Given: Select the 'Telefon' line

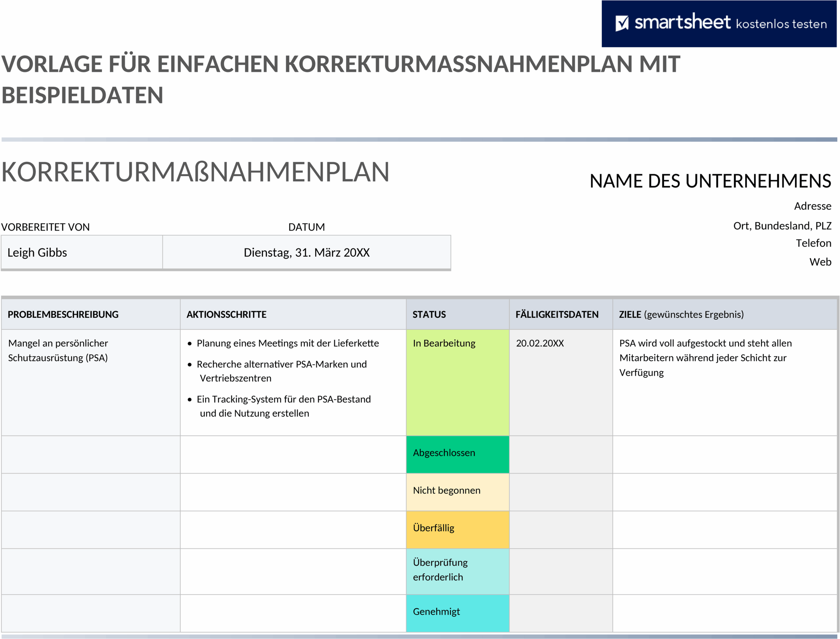Looking at the screenshot, I should coord(813,243).
